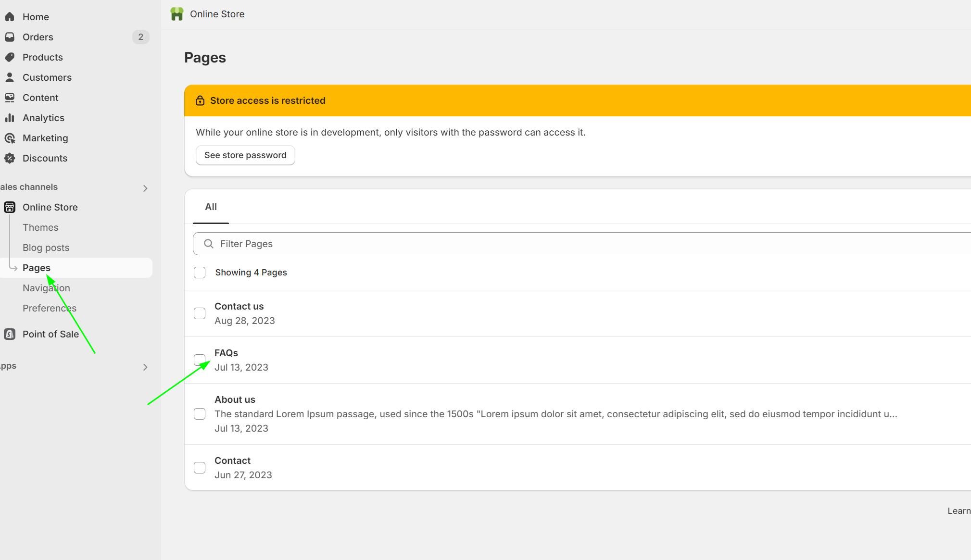
Task: Click the Orders inbox icon
Action: [x=10, y=37]
